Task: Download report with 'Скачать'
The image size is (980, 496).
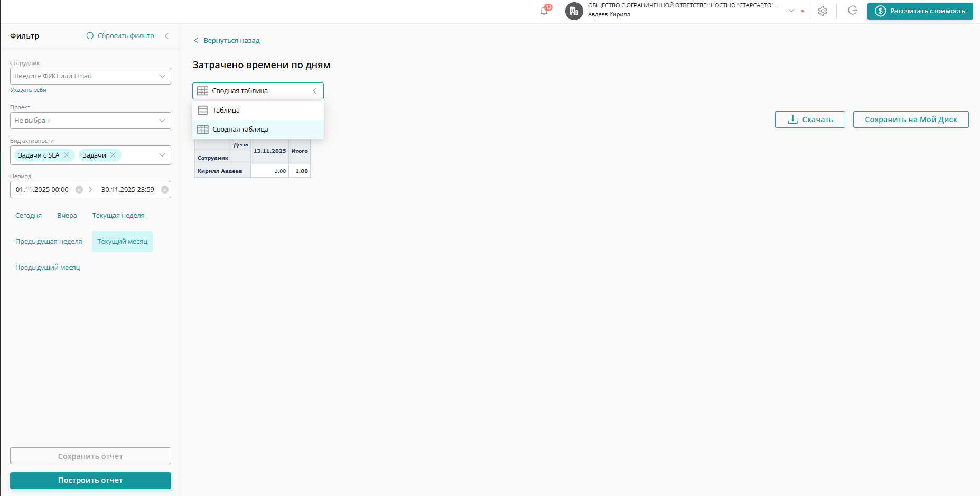Action: point(810,120)
